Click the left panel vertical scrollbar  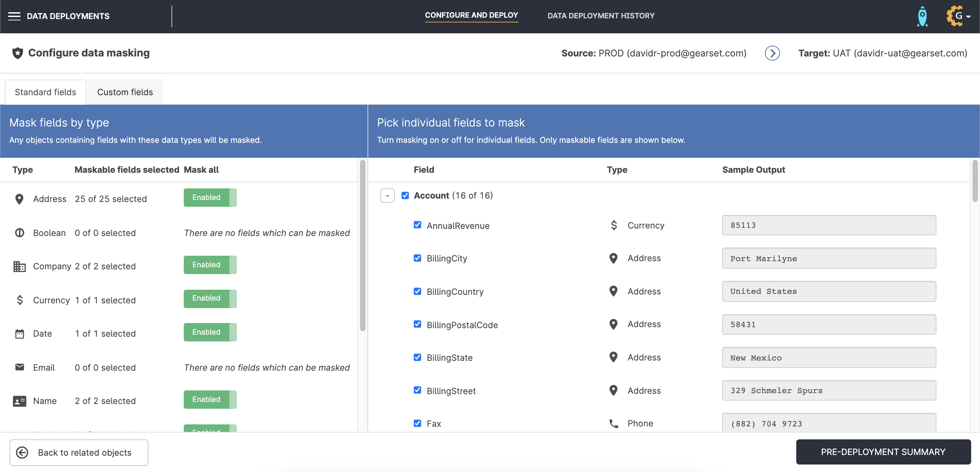point(362,245)
